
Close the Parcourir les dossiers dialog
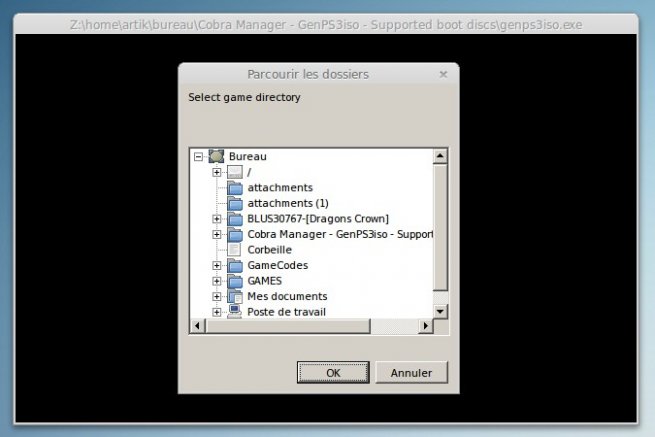pos(443,74)
